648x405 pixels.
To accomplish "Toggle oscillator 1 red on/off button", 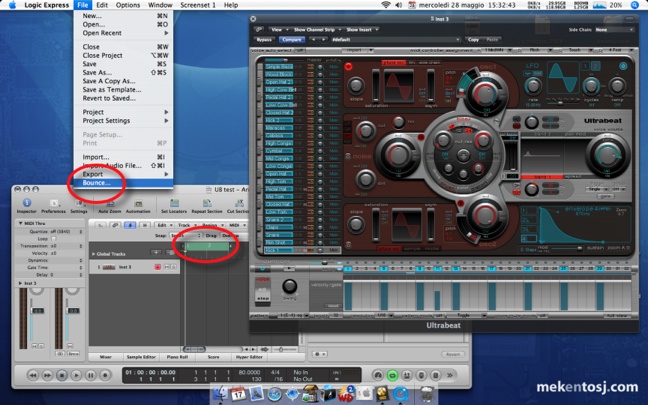I will coord(348,67).
